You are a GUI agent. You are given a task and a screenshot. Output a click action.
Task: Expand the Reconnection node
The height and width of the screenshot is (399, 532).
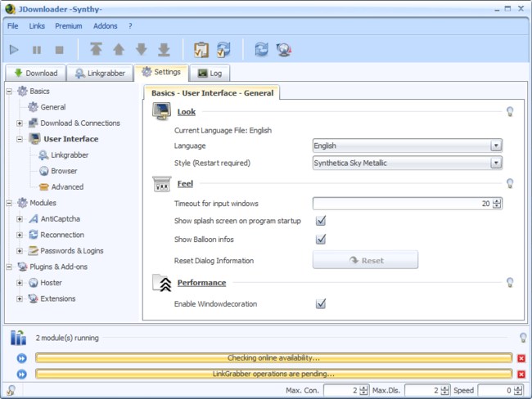coord(20,235)
